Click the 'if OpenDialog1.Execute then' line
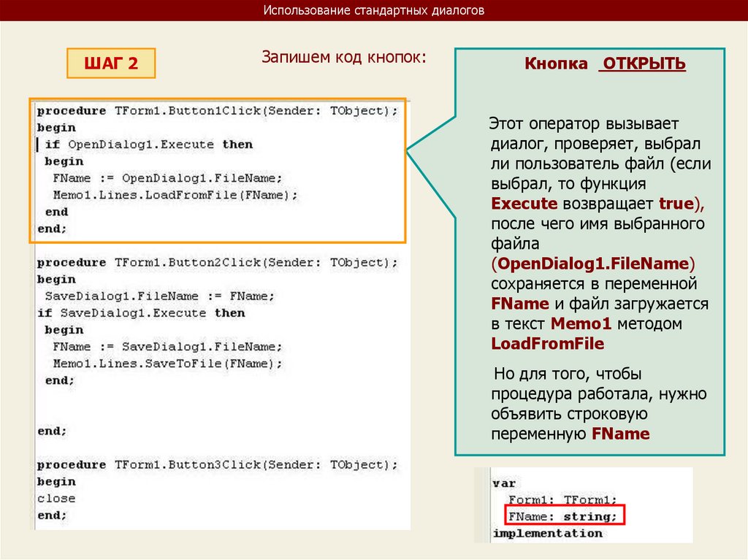 point(148,145)
